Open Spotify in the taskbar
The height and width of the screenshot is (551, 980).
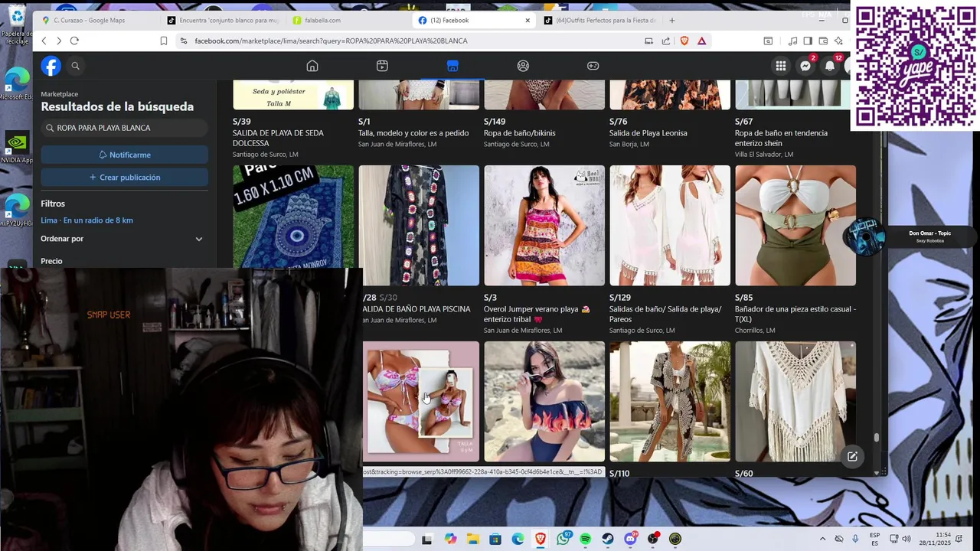[x=586, y=539]
